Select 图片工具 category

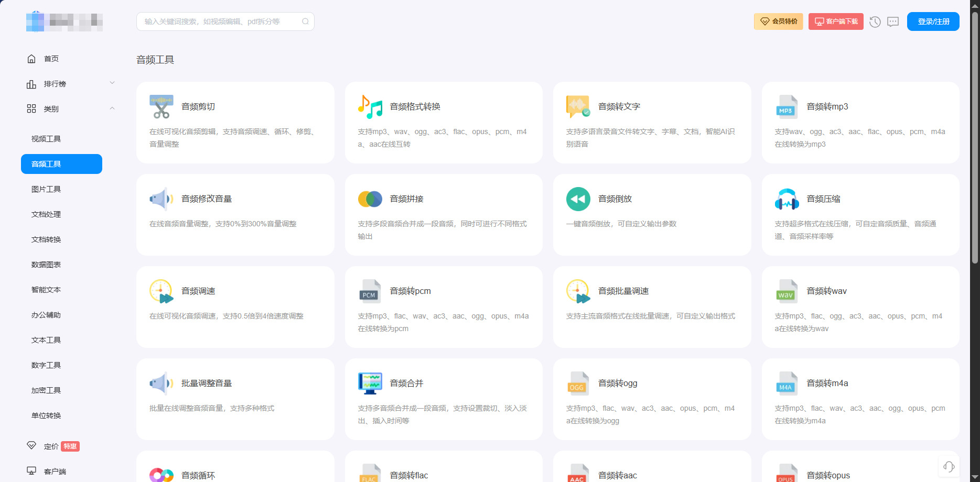pos(46,189)
